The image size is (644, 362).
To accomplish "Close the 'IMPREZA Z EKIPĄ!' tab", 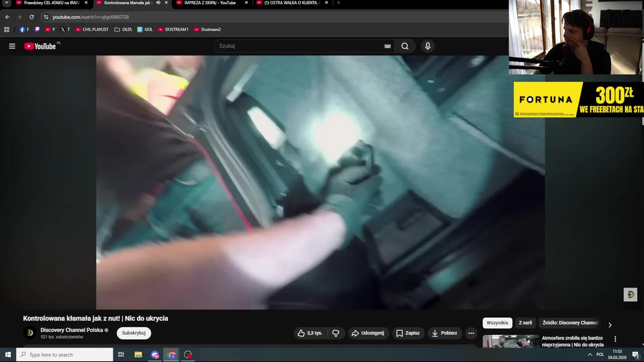I will click(246, 3).
